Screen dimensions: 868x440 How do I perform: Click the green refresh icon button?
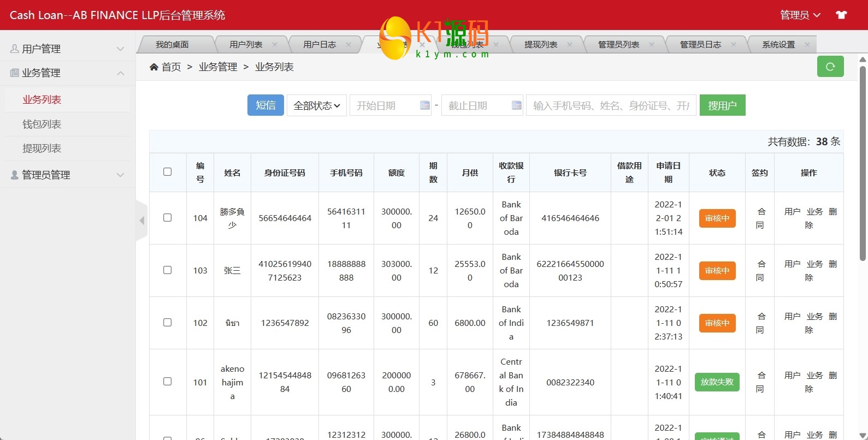[830, 67]
